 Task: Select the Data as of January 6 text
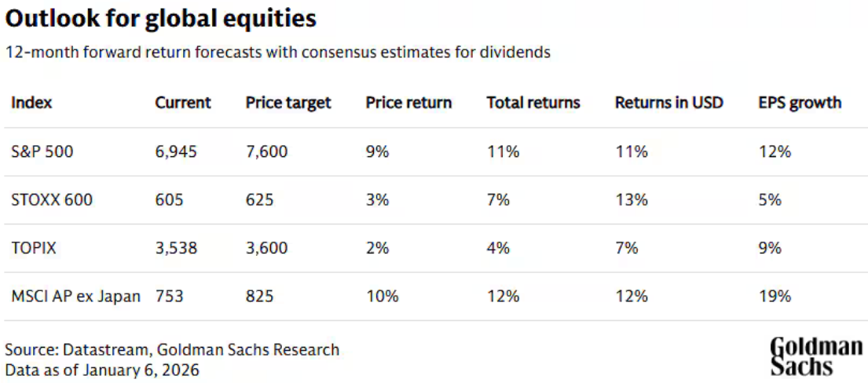tap(102, 370)
